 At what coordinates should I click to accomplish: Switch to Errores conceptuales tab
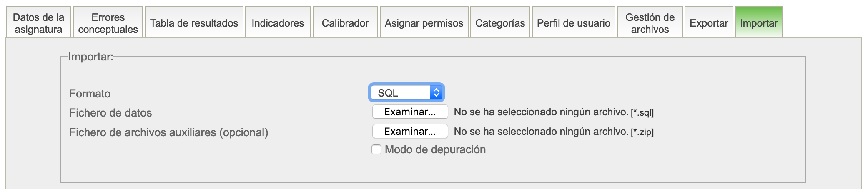click(x=108, y=23)
